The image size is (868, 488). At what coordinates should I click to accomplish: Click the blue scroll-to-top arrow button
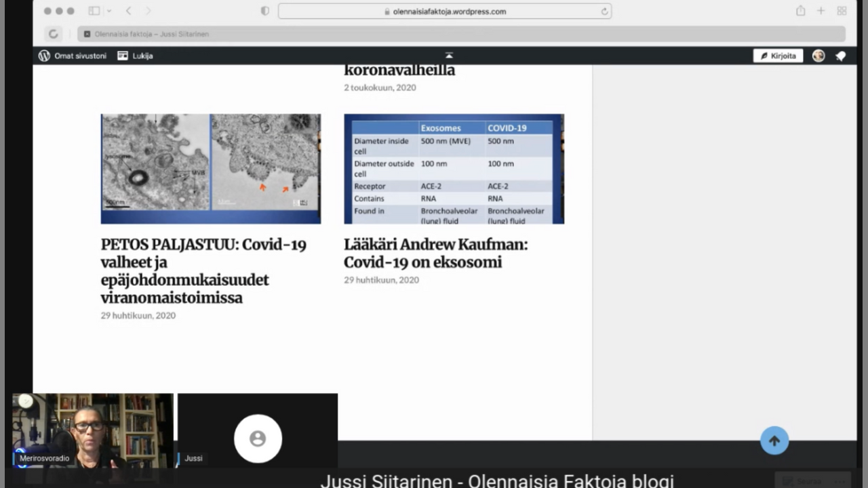[x=774, y=441]
